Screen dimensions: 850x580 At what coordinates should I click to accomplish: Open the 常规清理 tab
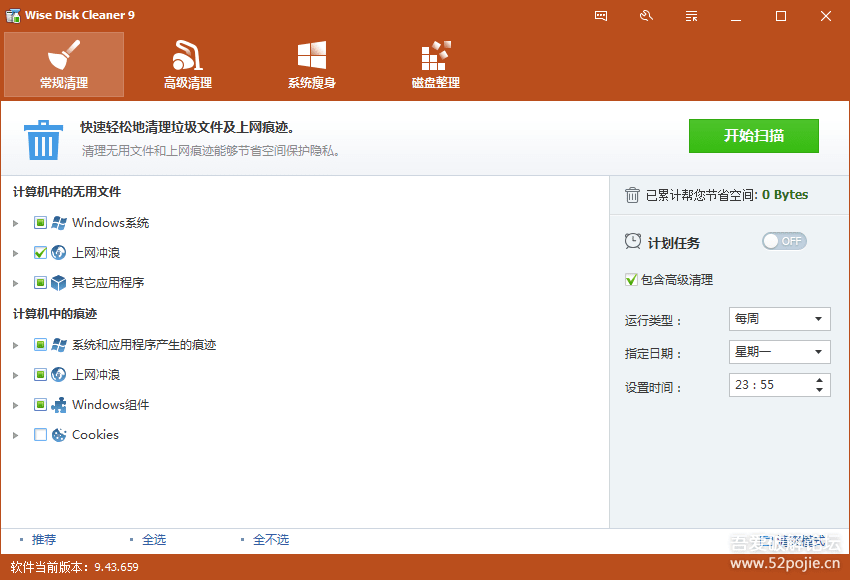click(x=64, y=65)
